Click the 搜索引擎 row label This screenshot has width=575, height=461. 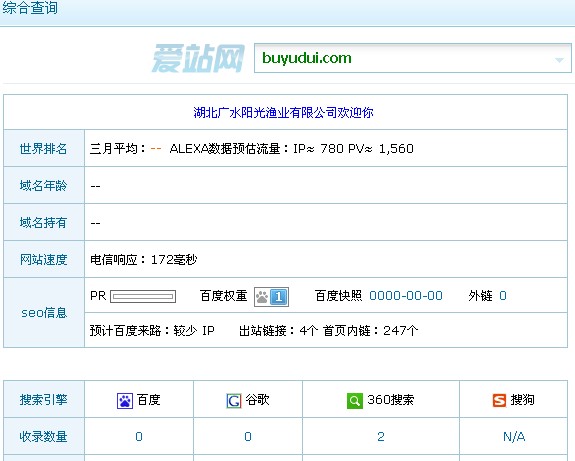[x=43, y=399]
